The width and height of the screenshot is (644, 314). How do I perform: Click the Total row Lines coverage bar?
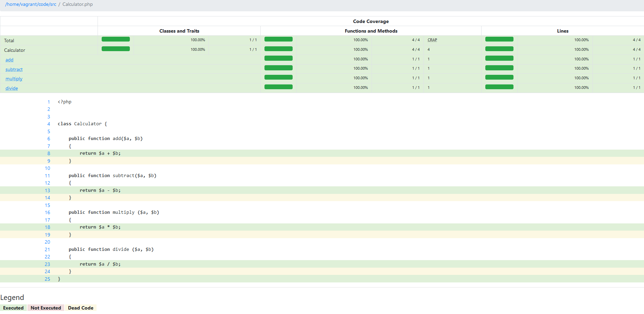point(499,39)
